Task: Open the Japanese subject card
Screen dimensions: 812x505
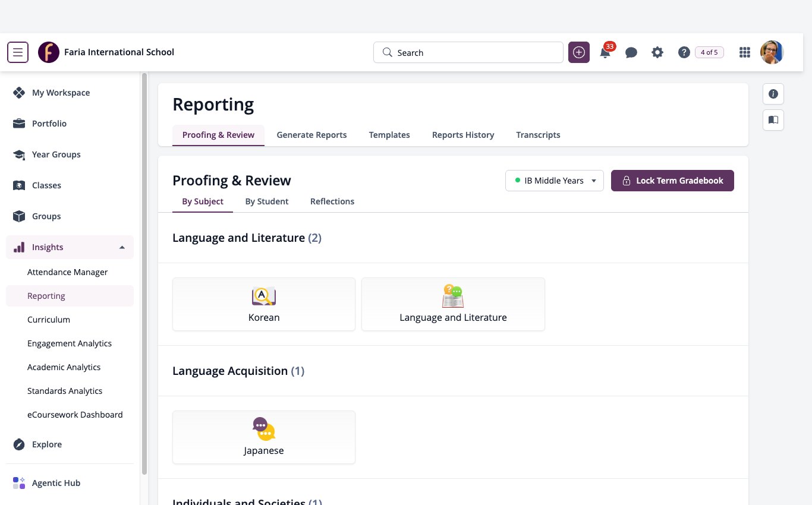Action: click(x=264, y=437)
